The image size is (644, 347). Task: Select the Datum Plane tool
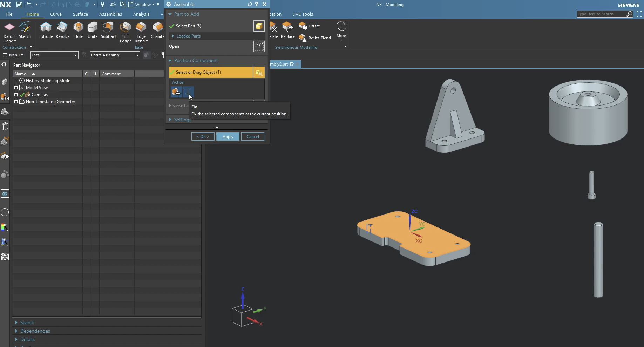coord(9,32)
